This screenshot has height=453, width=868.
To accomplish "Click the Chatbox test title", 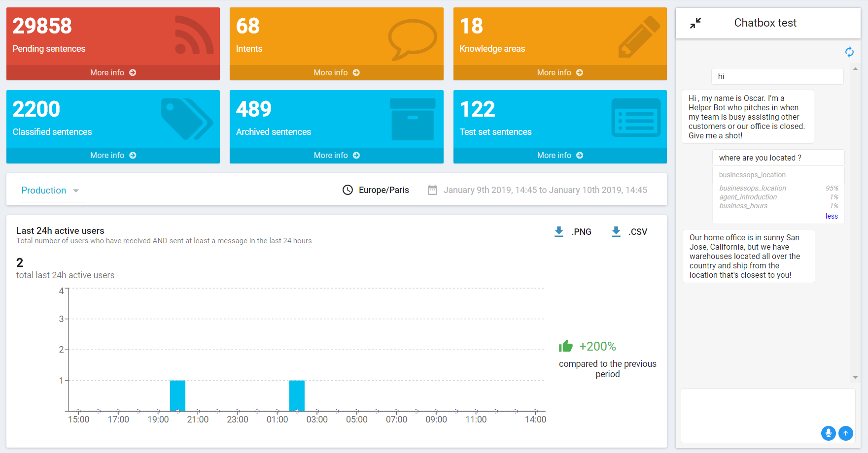I will [765, 23].
